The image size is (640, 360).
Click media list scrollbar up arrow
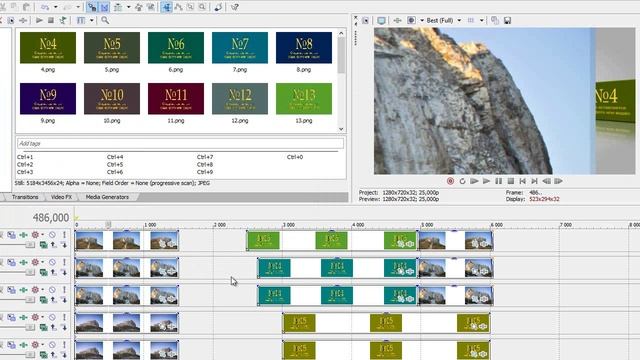click(341, 33)
